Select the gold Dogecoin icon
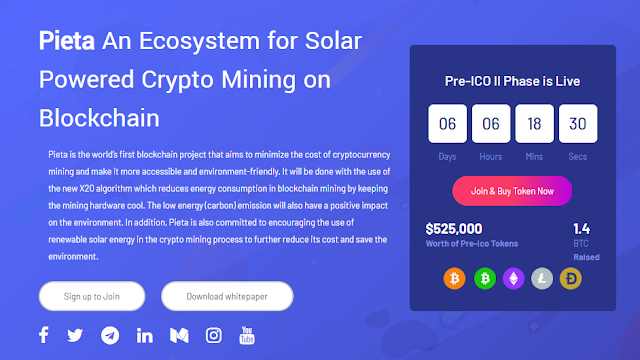The height and width of the screenshot is (360, 640). click(x=571, y=278)
